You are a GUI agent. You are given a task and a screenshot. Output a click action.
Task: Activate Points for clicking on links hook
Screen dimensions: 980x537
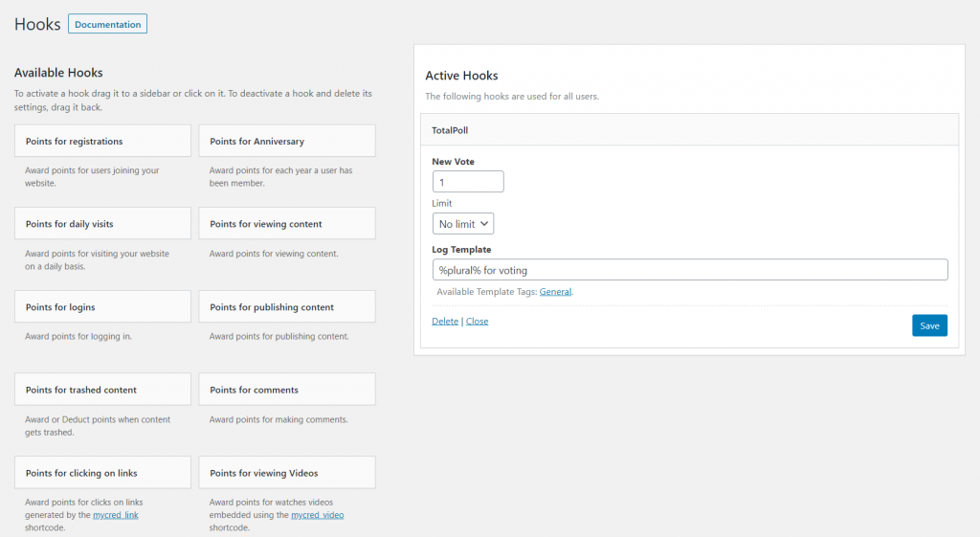(x=102, y=472)
